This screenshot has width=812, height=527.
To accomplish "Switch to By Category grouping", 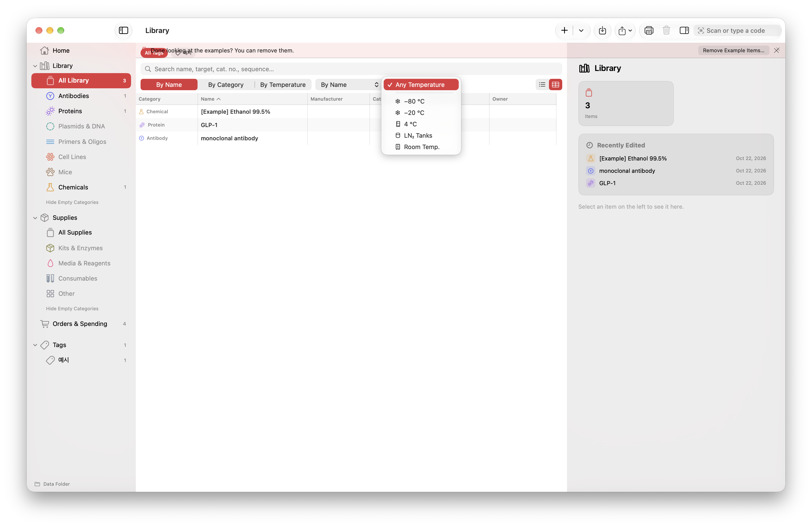I will [226, 85].
